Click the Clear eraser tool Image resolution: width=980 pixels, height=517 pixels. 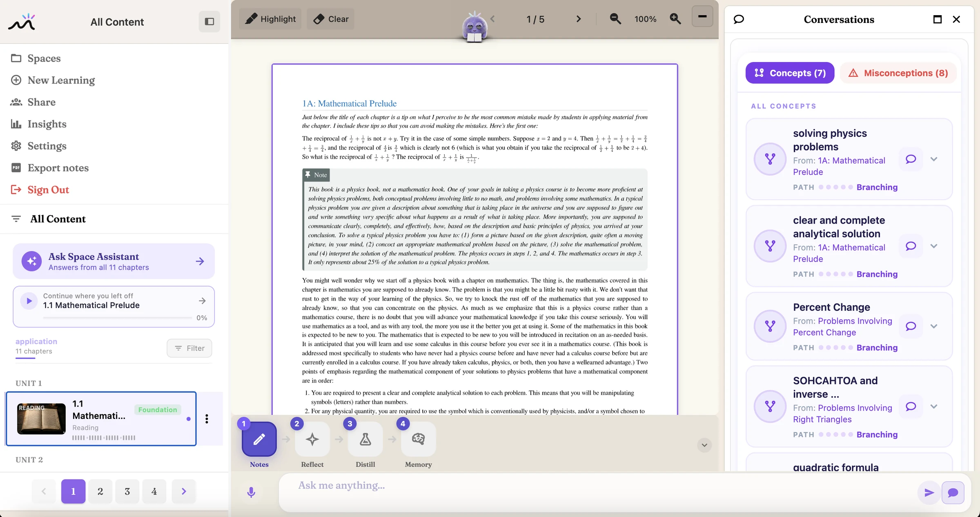[331, 19]
